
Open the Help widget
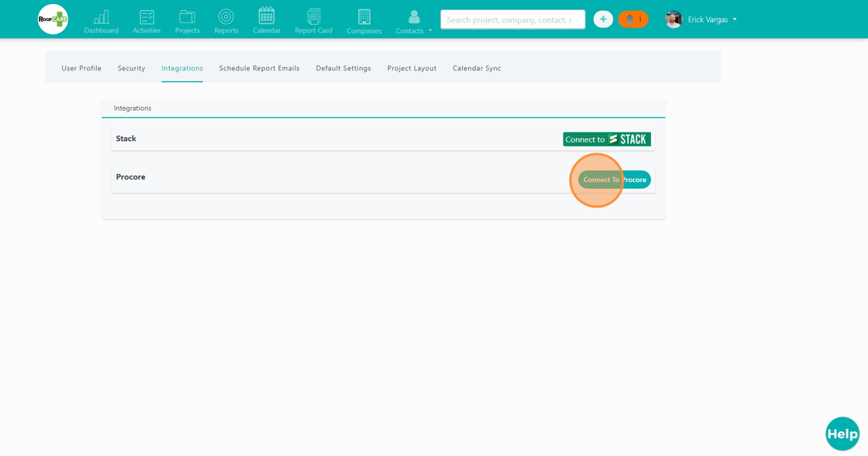(842, 434)
